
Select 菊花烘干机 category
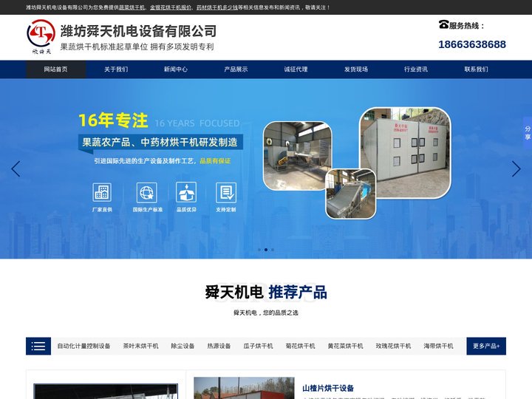point(300,346)
